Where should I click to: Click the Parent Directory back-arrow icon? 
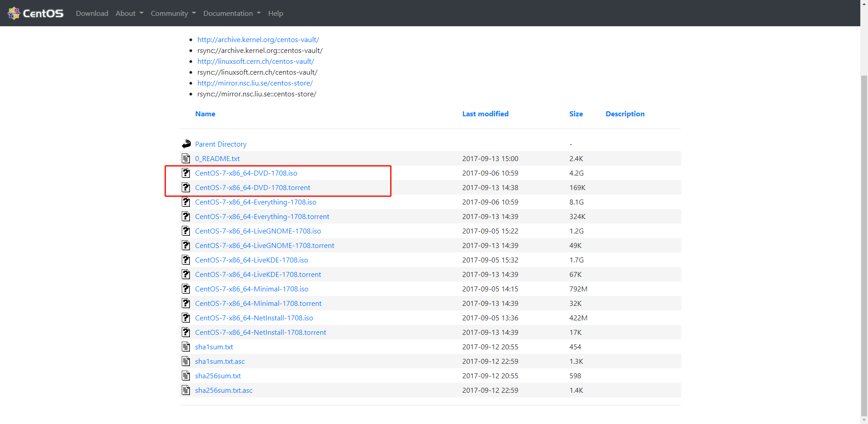point(186,144)
